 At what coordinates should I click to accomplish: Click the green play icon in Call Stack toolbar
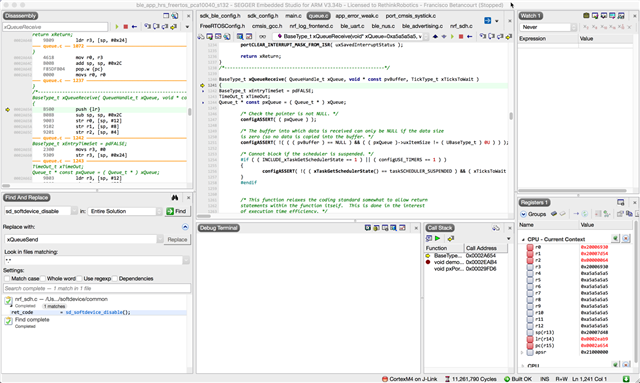click(x=438, y=238)
